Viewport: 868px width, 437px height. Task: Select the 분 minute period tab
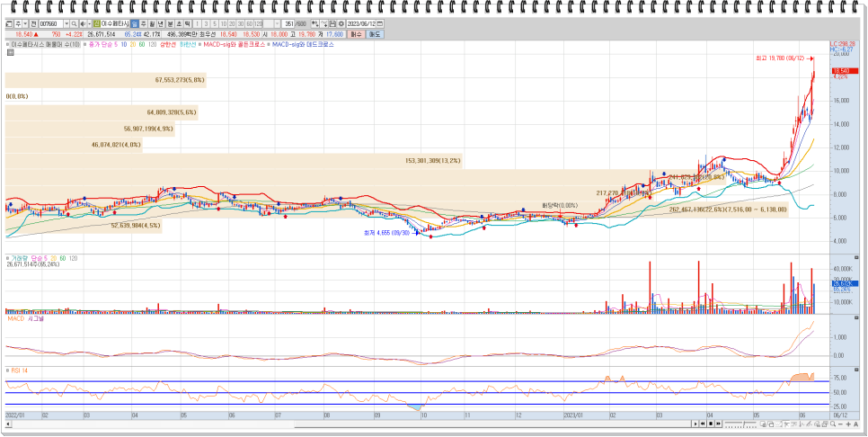170,23
